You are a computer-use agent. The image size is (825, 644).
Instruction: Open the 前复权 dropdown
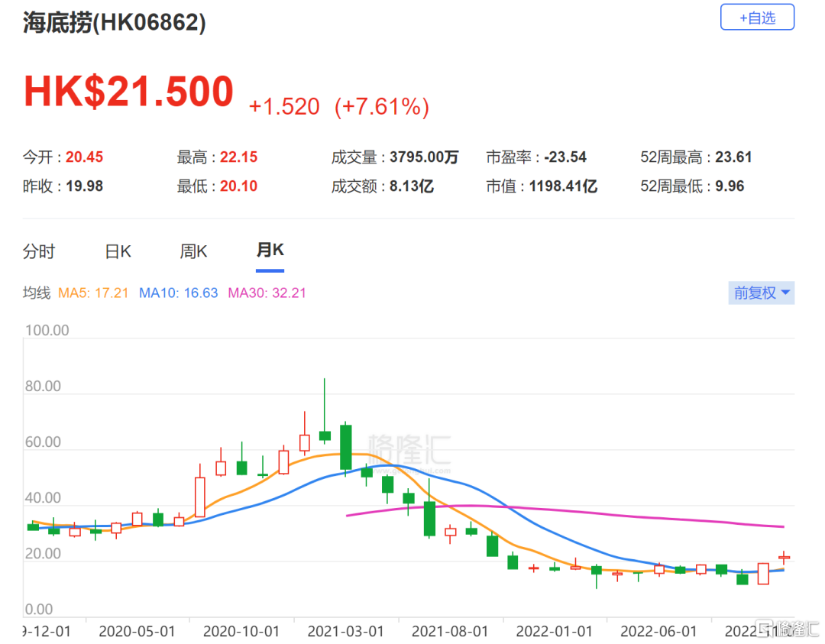click(x=762, y=293)
